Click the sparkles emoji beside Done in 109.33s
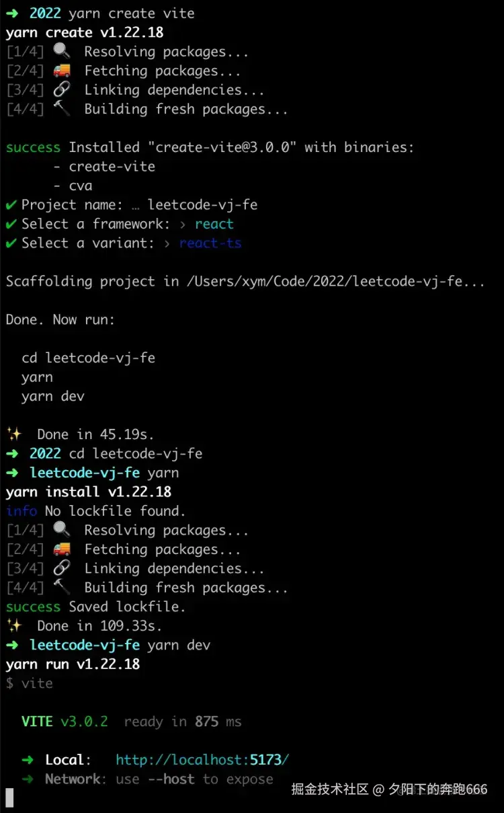Image resolution: width=504 pixels, height=813 pixels. [14, 626]
